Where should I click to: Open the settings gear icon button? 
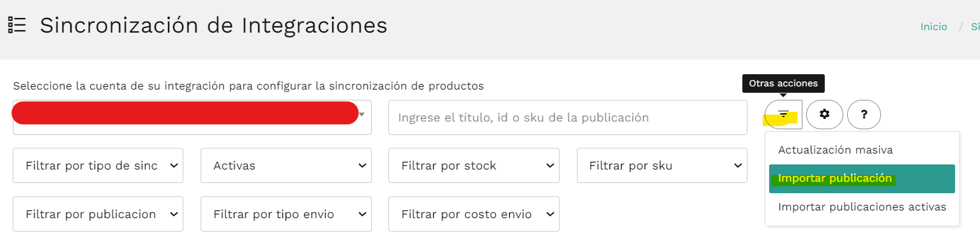pyautogui.click(x=825, y=115)
